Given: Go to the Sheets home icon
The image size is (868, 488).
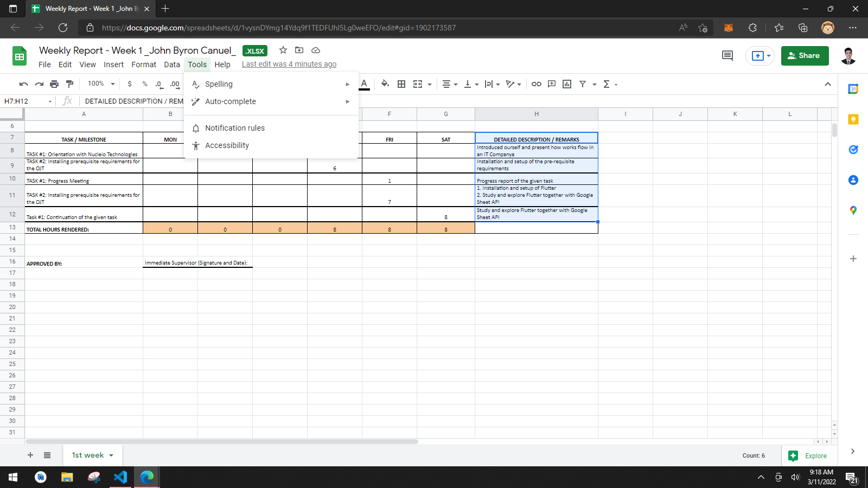Looking at the screenshot, I should (x=20, y=56).
